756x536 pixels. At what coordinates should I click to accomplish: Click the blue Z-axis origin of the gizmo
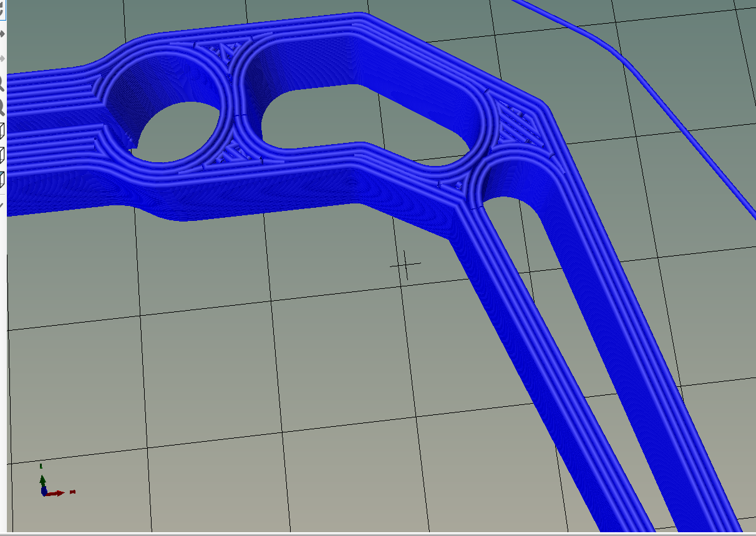(x=44, y=492)
